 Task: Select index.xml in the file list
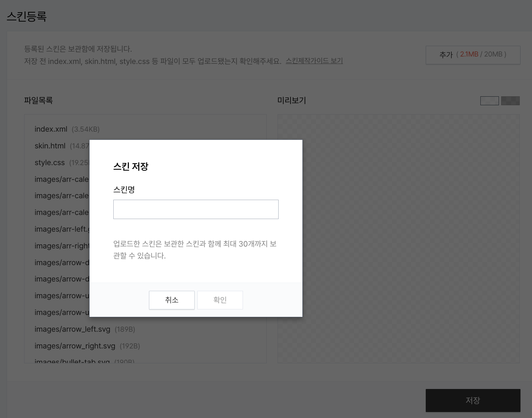pos(67,129)
